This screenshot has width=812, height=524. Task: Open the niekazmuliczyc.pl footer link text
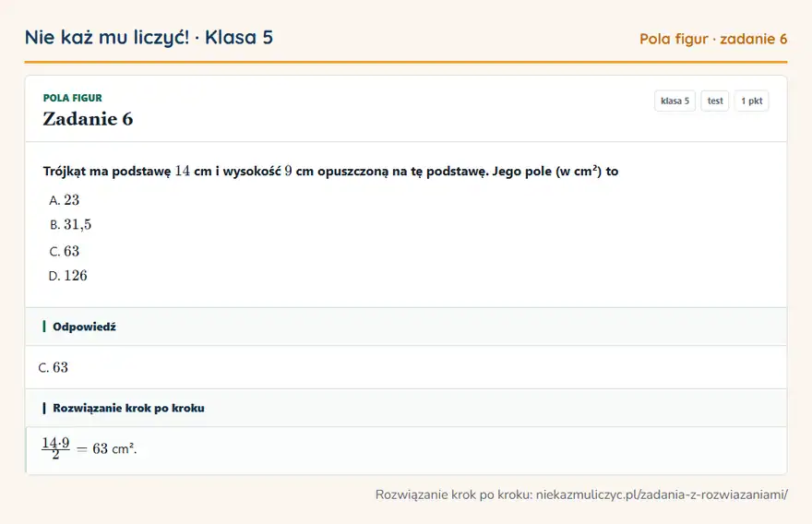(x=662, y=494)
